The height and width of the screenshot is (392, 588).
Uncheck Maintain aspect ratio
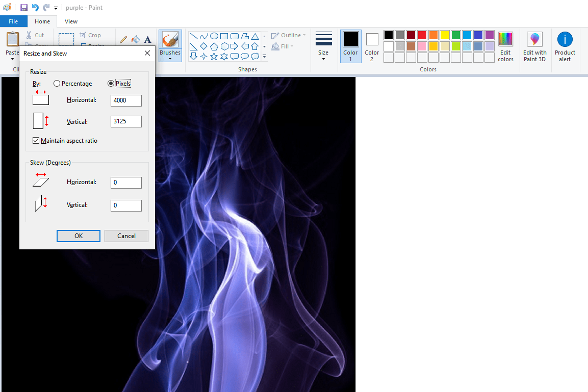(x=36, y=140)
